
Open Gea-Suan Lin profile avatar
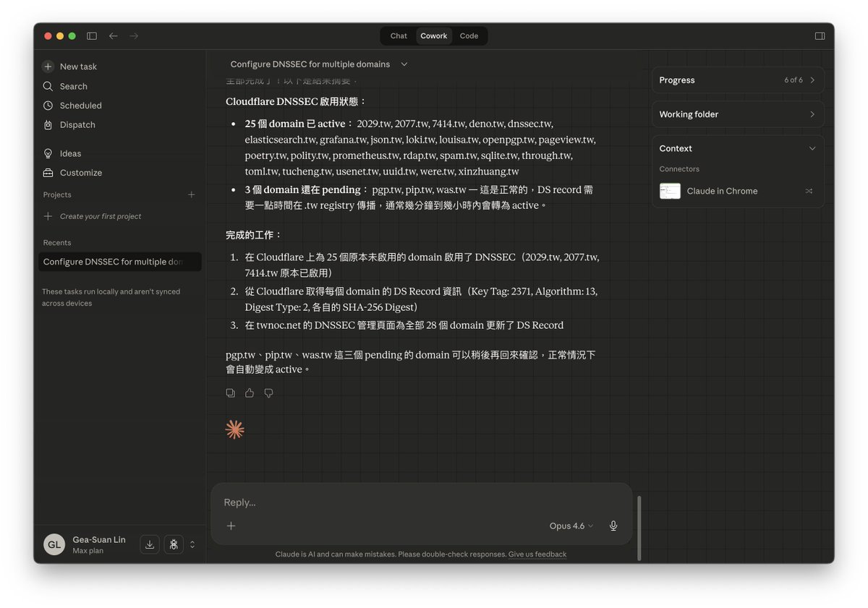click(54, 544)
